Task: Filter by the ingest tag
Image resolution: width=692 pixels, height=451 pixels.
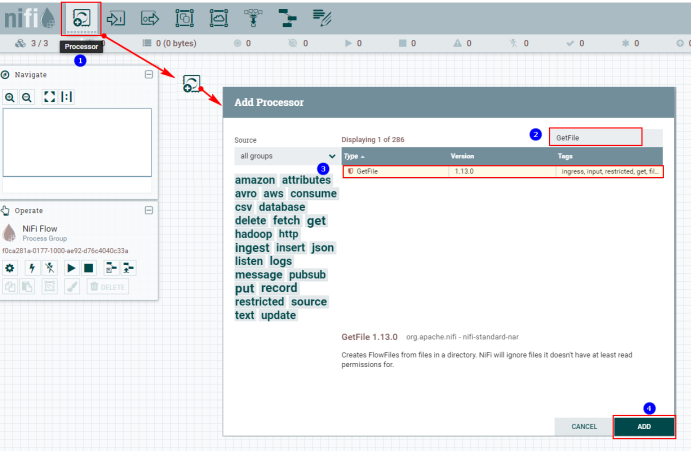Action: (x=252, y=248)
